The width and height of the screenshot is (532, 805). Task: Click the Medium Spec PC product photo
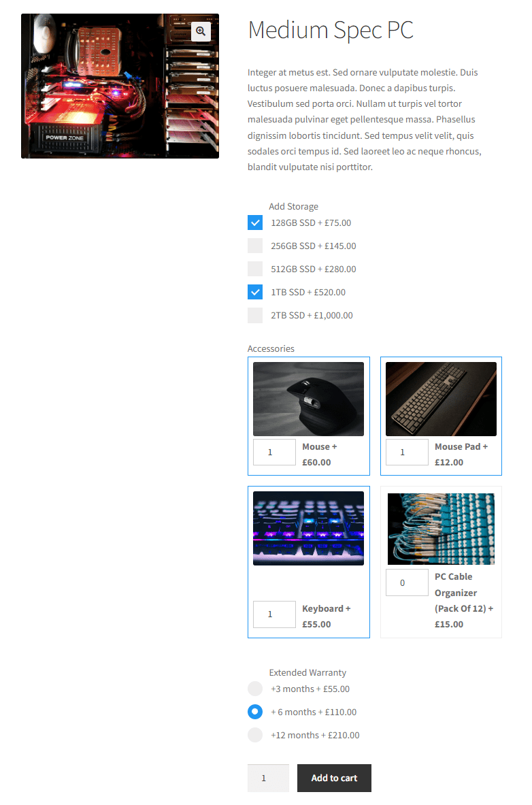click(x=120, y=86)
